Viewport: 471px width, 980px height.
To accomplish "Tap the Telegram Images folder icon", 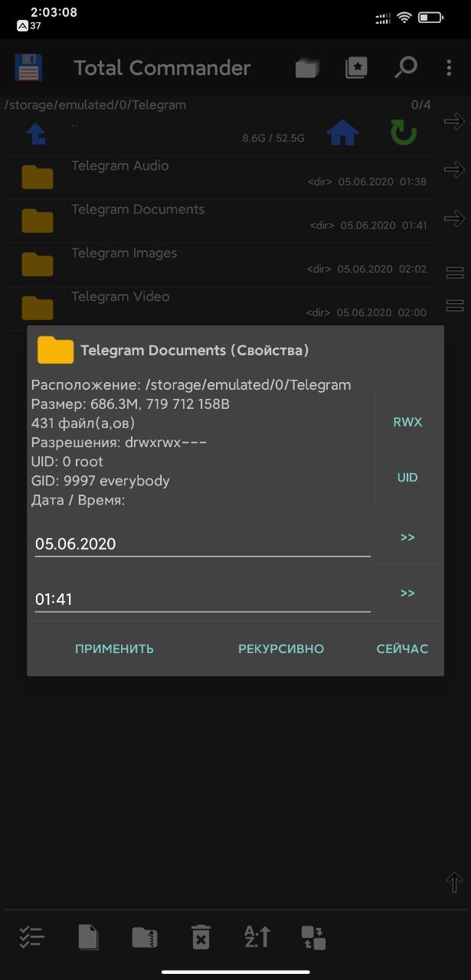I will [38, 264].
